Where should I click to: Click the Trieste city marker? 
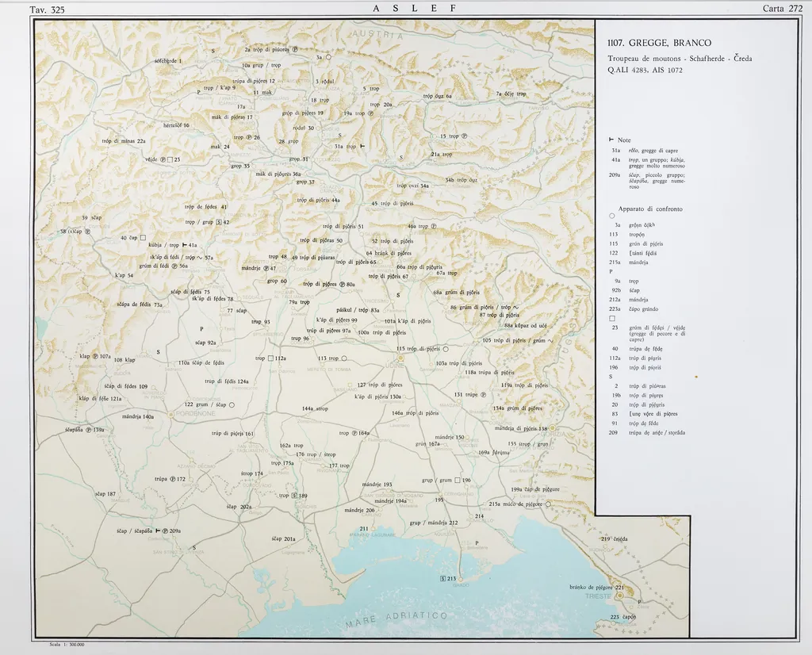point(619,595)
